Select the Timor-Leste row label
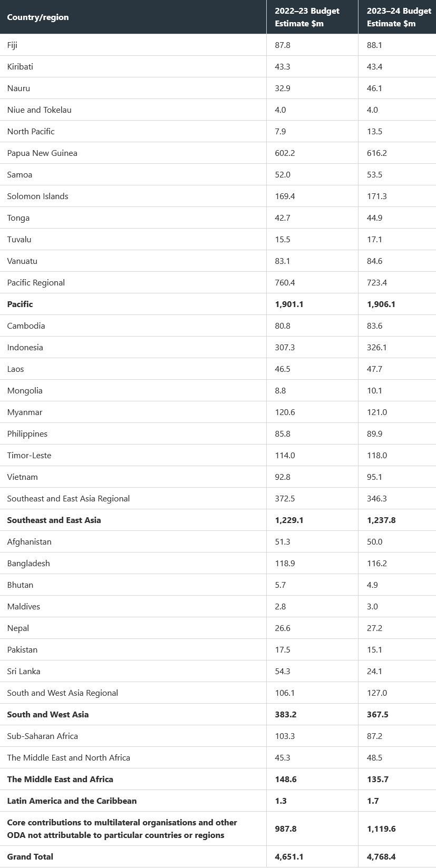436x868 pixels. (30, 456)
